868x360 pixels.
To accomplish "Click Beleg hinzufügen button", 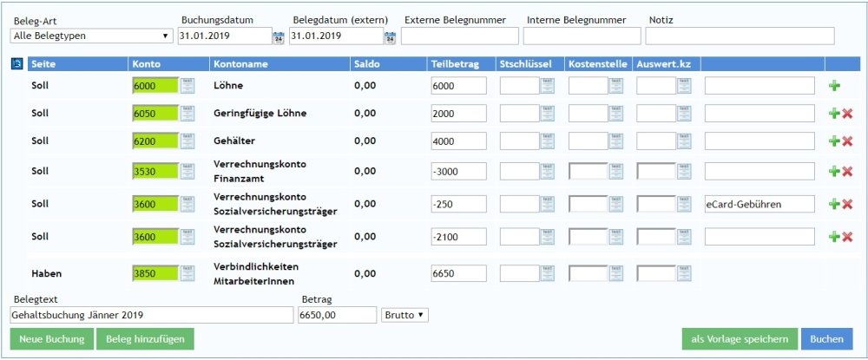I will pyautogui.click(x=145, y=339).
